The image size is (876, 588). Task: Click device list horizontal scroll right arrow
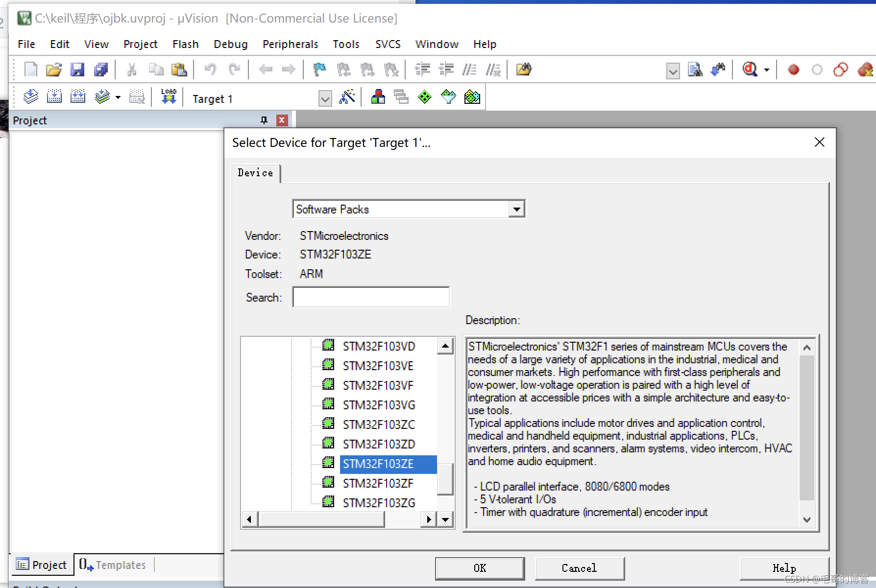pos(429,519)
